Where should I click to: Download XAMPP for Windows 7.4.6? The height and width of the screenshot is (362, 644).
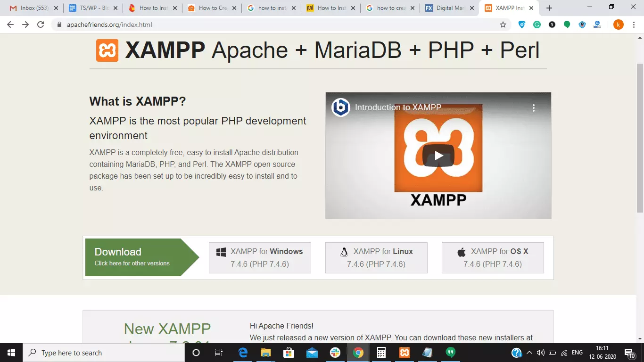click(x=260, y=257)
